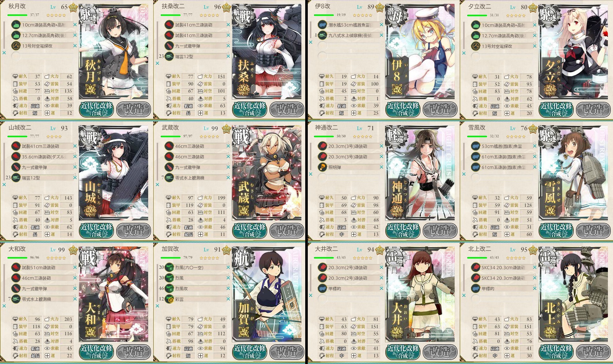613x364 pixels.
Task: Click the 九一式徹甲弾 shell icon on 大和改
Action: (16, 288)
